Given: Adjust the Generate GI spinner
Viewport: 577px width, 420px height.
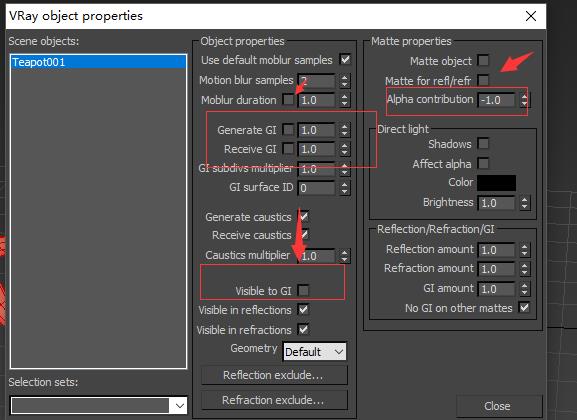Looking at the screenshot, I should (x=344, y=130).
